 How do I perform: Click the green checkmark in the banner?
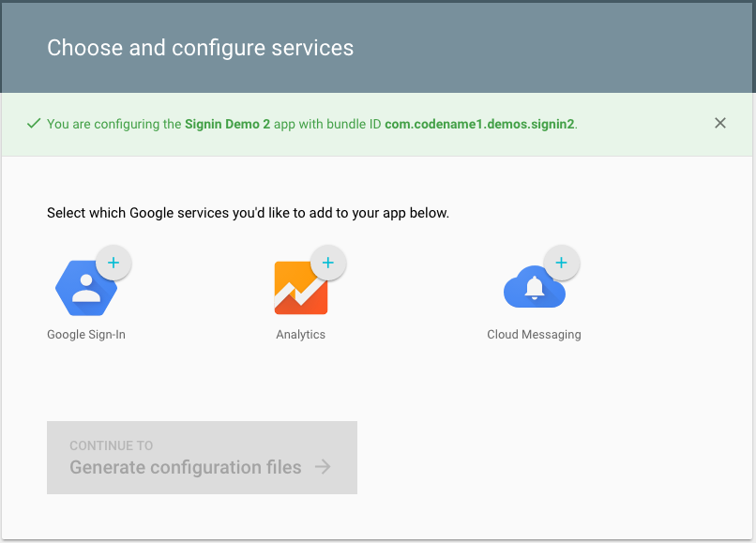pos(34,123)
